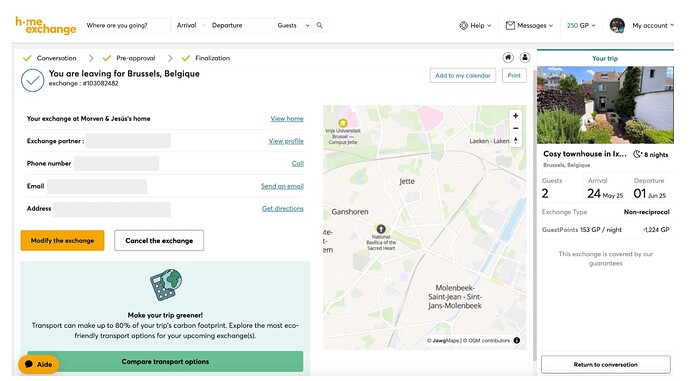
Task: Go to the Conversation step
Action: 50,58
